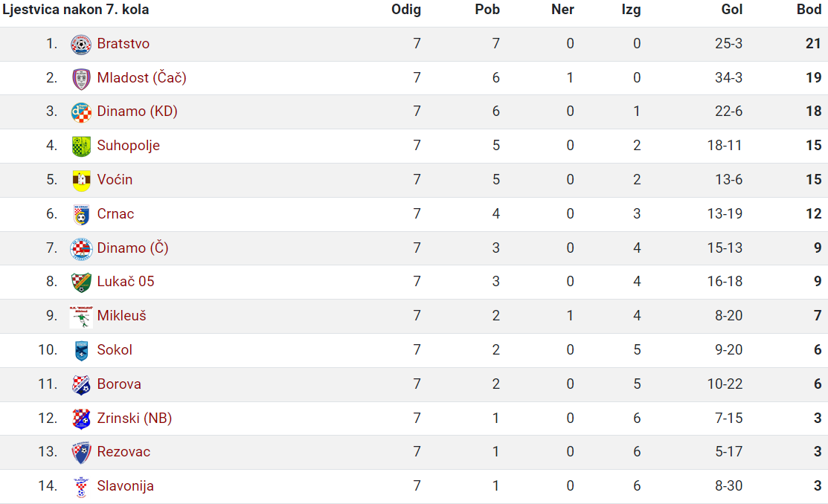Click the Suhopolje green crest icon
828x504 pixels.
click(81, 146)
